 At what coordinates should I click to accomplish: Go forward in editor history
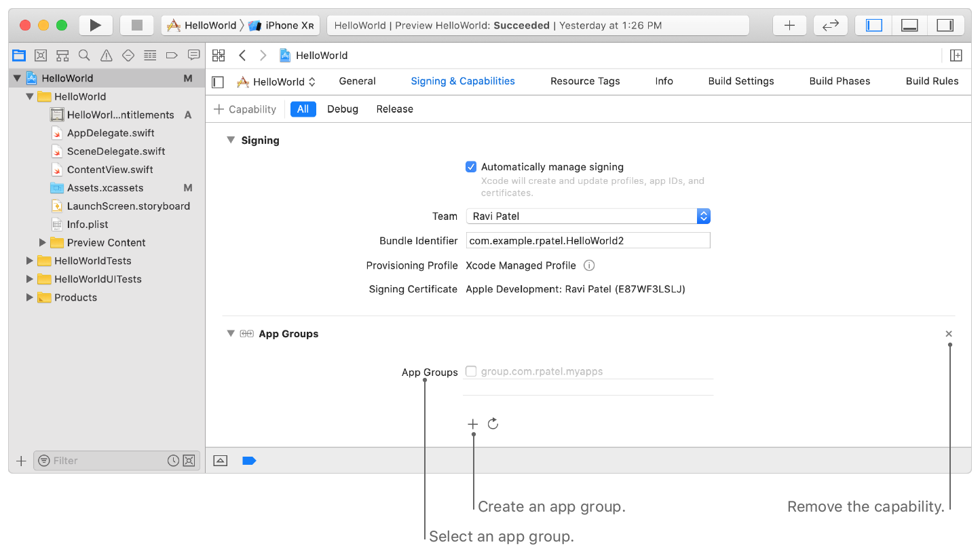click(x=263, y=56)
